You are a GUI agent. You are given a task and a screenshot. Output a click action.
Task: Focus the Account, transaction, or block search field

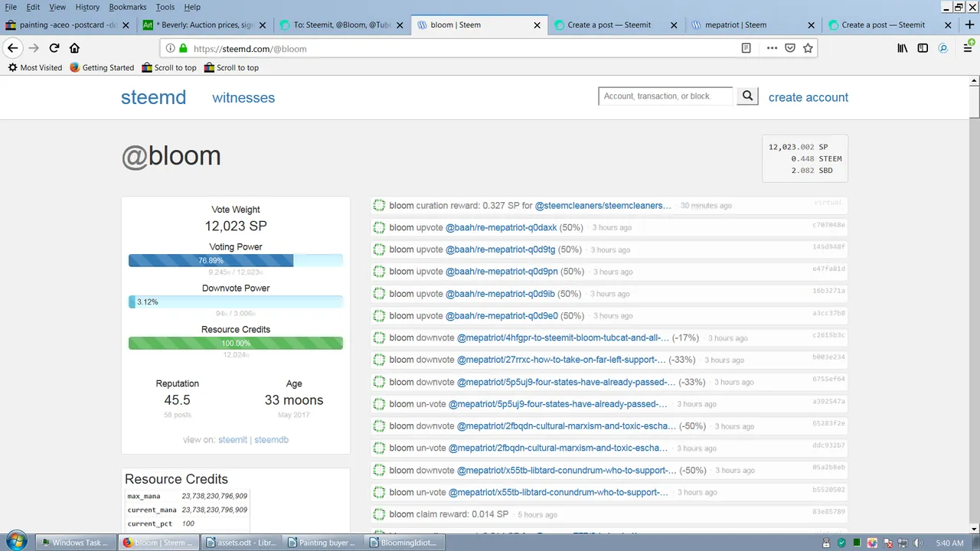tap(666, 96)
